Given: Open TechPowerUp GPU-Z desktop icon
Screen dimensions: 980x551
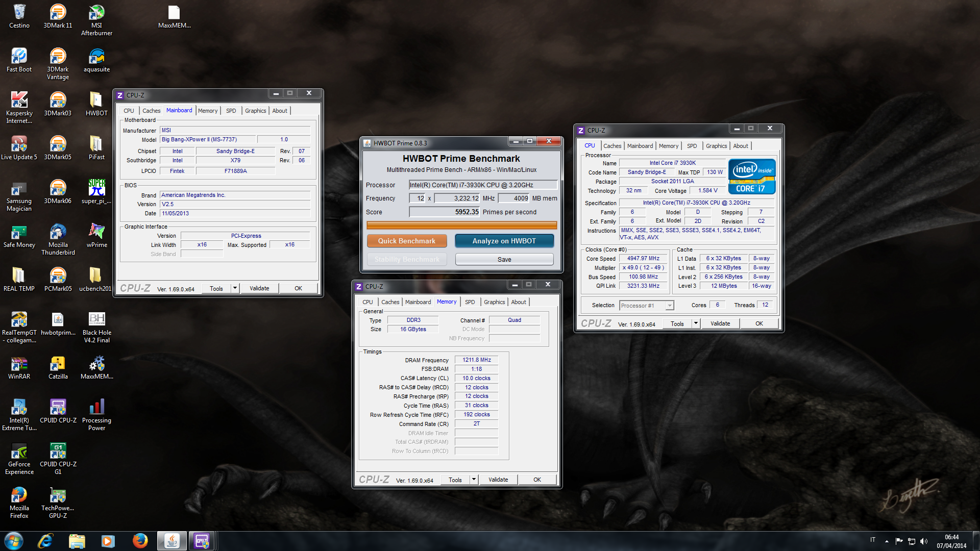Looking at the screenshot, I should click(58, 503).
